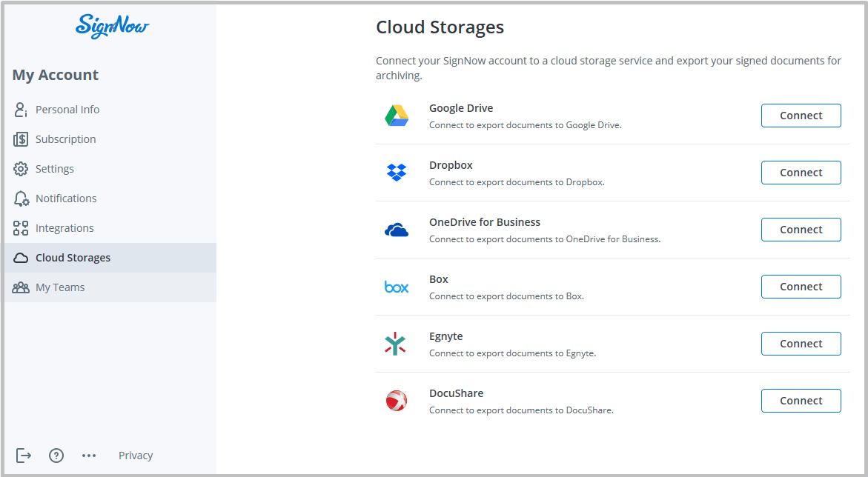Open the My Teams section
The image size is (868, 477).
click(110, 287)
